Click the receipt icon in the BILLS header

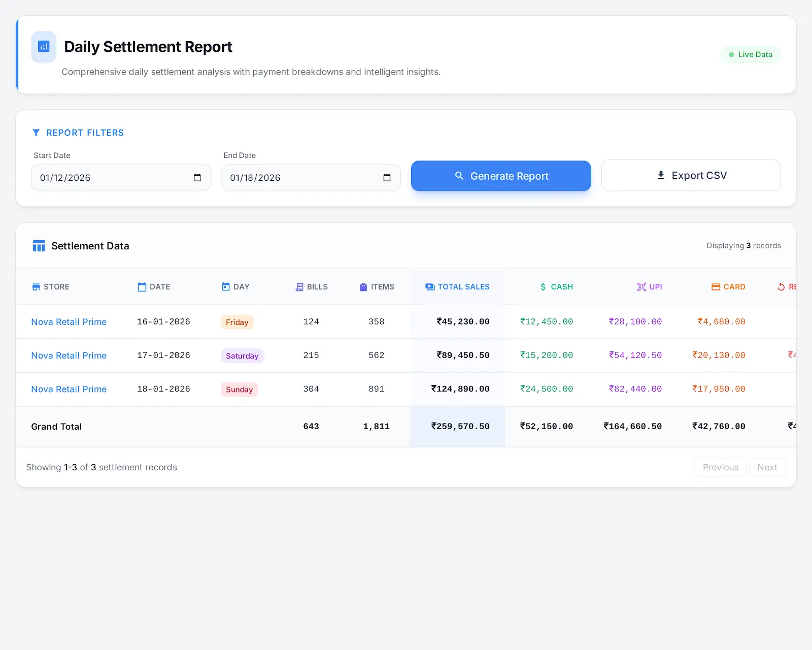click(x=298, y=287)
